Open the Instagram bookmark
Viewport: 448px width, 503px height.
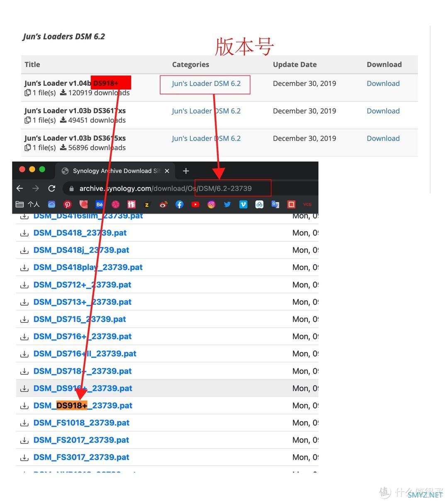211,204
